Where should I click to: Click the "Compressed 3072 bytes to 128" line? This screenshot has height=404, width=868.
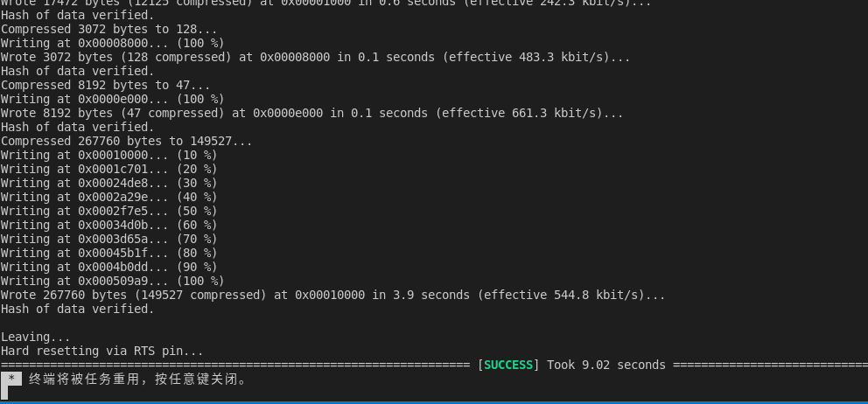point(108,29)
